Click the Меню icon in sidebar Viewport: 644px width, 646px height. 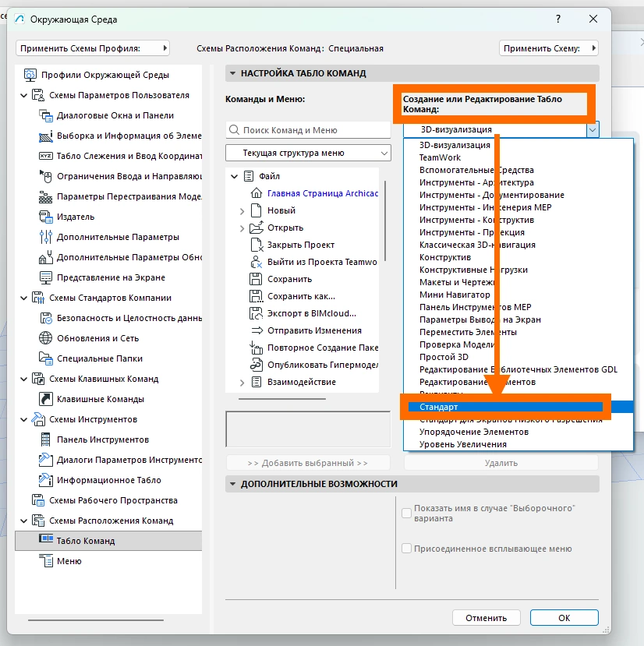[x=46, y=561]
